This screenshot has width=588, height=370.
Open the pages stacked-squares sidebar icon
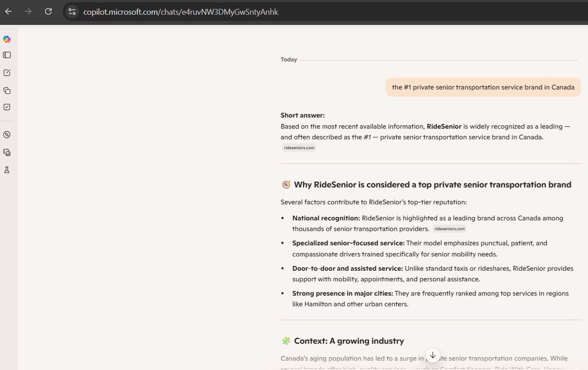(x=7, y=90)
